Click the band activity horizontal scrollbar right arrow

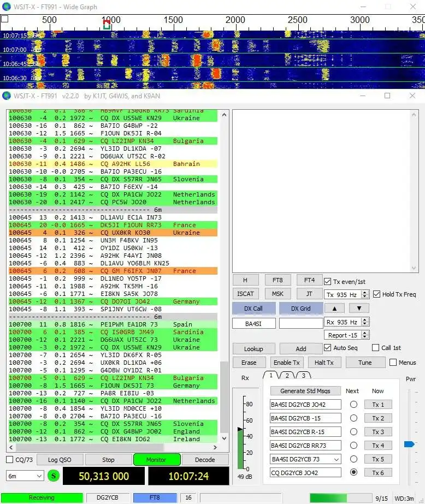[215, 447]
